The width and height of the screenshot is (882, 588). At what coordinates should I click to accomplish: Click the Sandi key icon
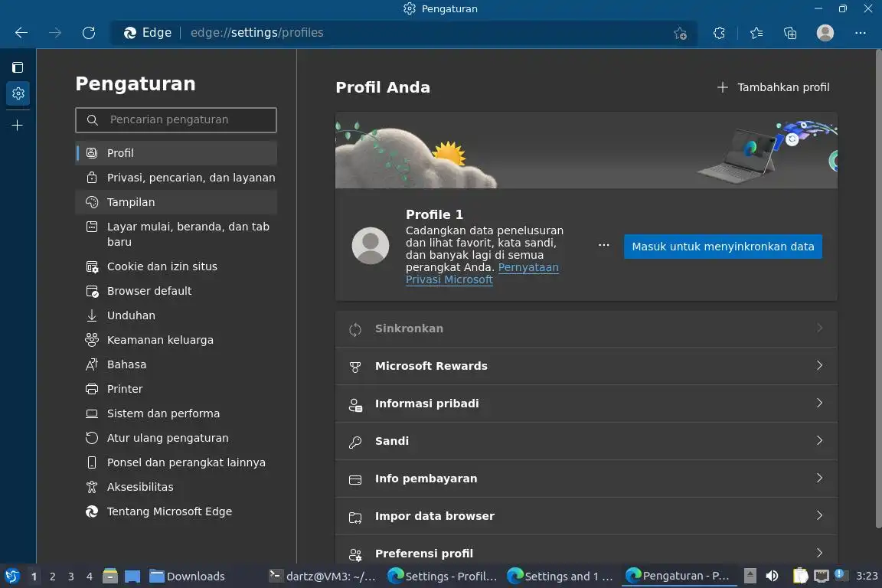pos(355,443)
